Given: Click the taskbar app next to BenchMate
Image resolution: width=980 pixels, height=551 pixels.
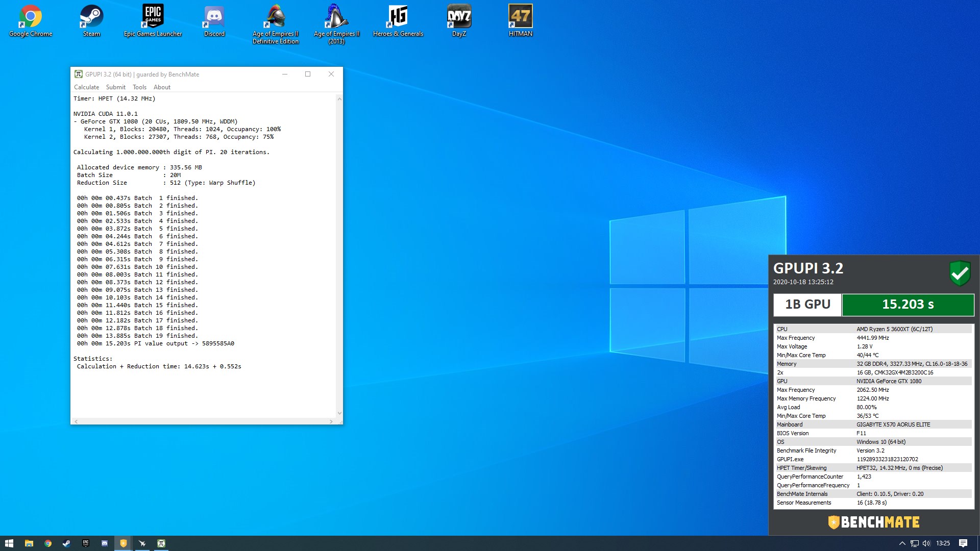Looking at the screenshot, I should pos(142,543).
